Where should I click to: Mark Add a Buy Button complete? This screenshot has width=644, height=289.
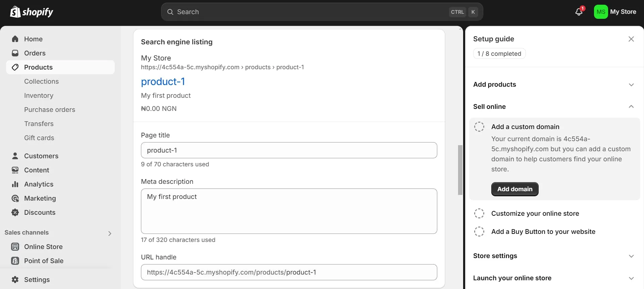coord(479,232)
